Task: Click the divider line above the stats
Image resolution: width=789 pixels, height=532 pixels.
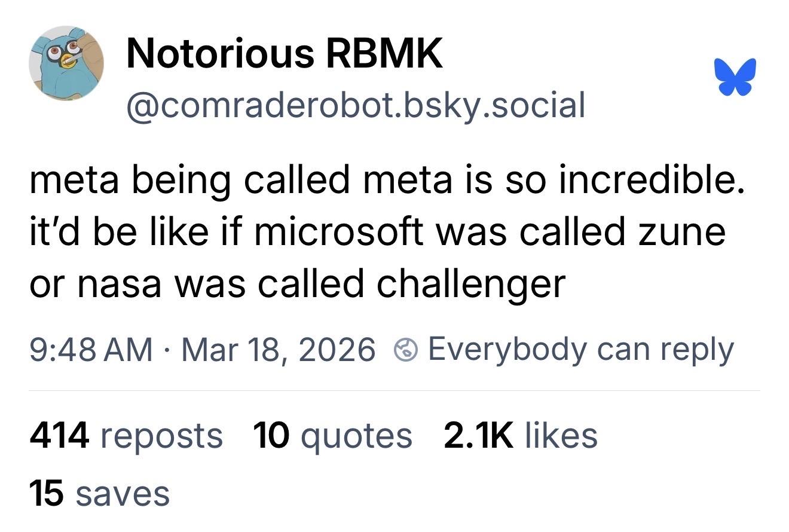Action: [x=395, y=391]
